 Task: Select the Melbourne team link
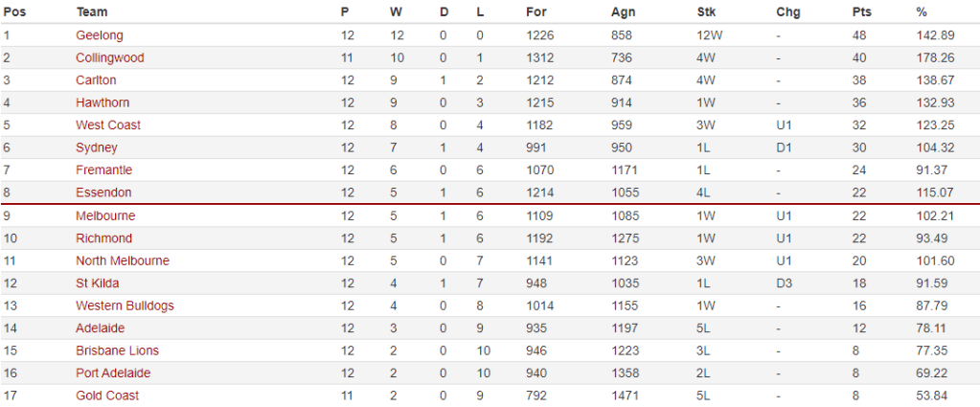[x=105, y=215]
